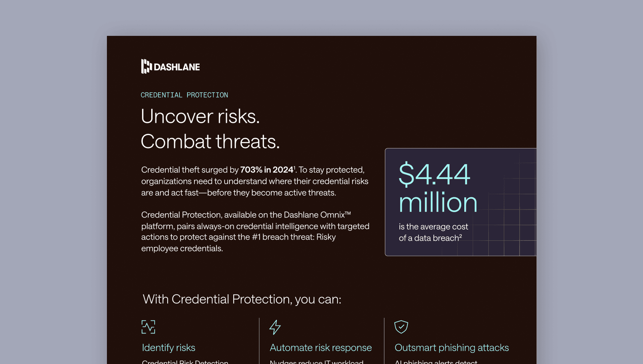Click the Dashlane Omnix platform paragraph
Viewport: 643px width, 364px height.
(x=255, y=232)
